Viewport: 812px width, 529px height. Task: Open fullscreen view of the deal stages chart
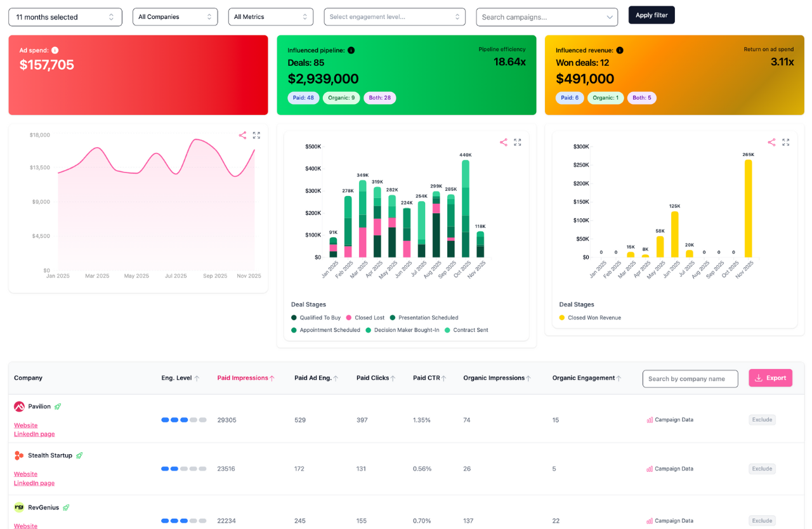click(x=517, y=142)
